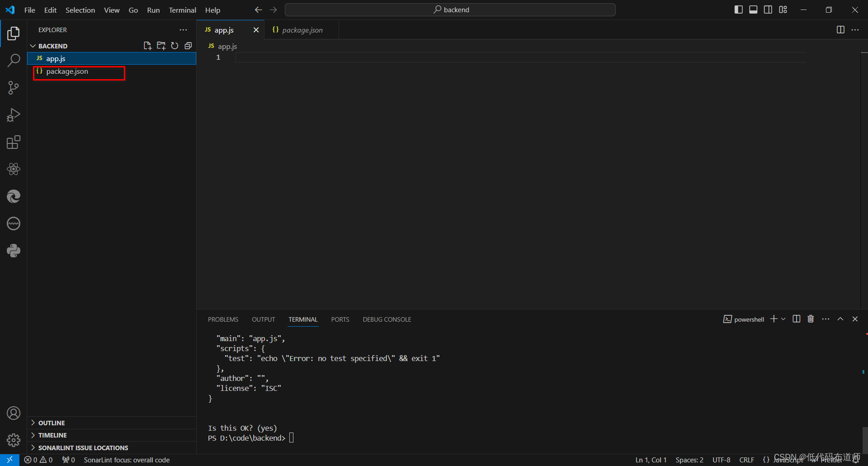Go forward in navigation history
This screenshot has height=466, width=868.
tap(274, 10)
